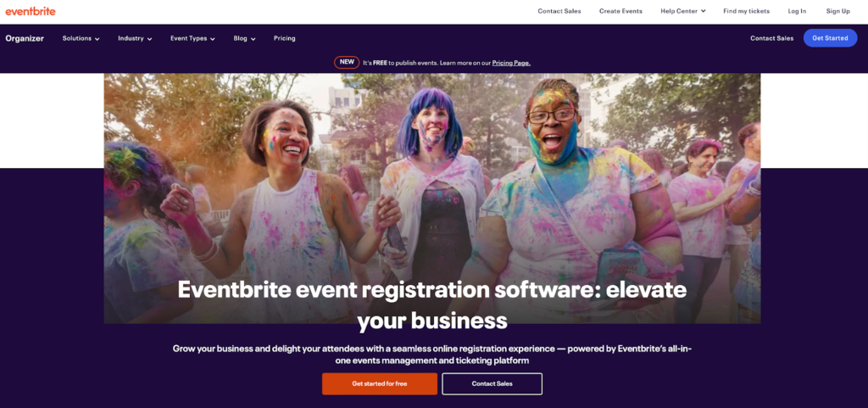The height and width of the screenshot is (408, 868).
Task: Click the NEW badge in announcement bar
Action: click(347, 62)
